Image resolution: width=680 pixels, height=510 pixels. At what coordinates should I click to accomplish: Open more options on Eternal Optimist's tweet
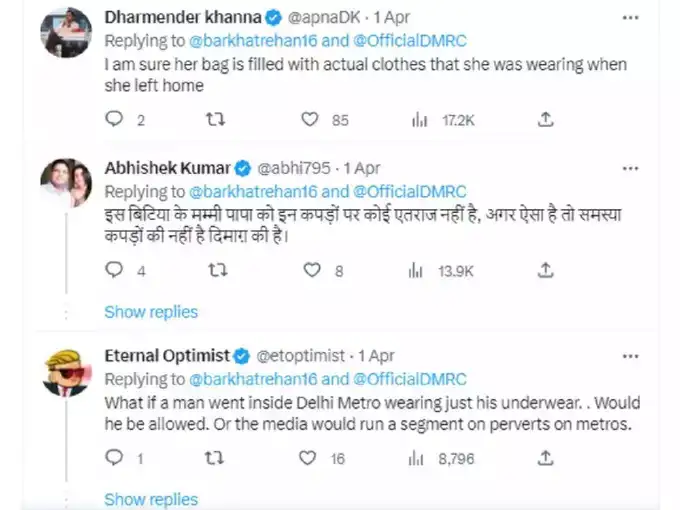point(630,355)
